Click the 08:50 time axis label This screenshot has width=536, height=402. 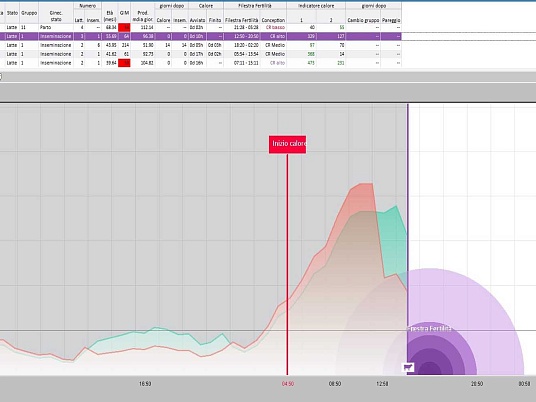335,384
